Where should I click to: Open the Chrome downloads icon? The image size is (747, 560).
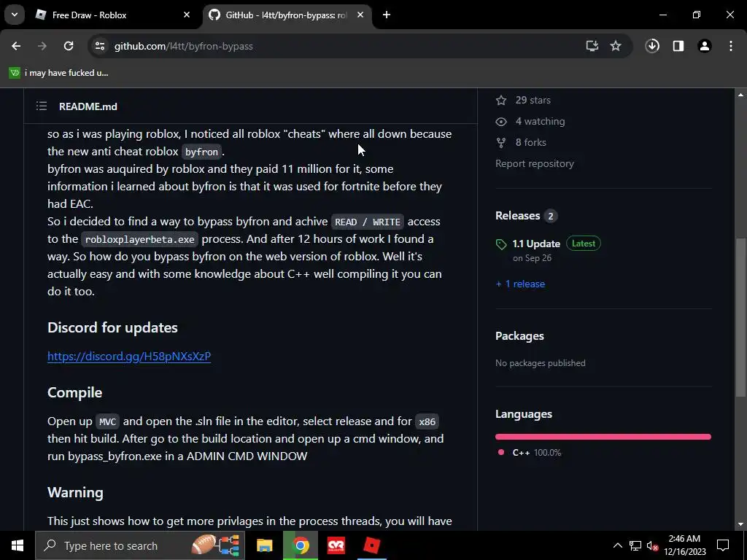(652, 46)
